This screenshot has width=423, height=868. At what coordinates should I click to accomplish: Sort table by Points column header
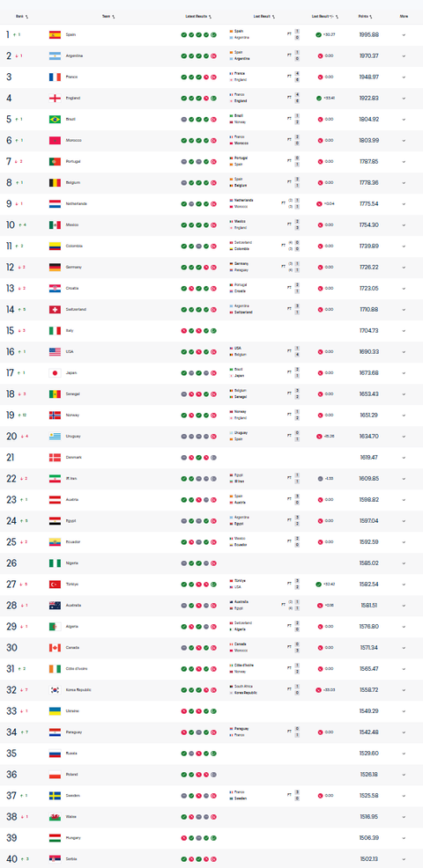367,17
